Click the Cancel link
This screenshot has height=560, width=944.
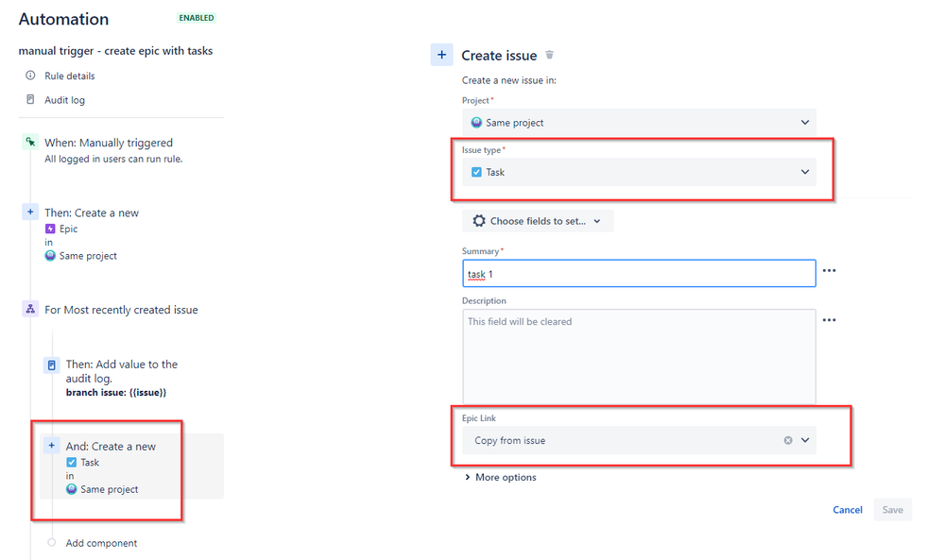pos(847,509)
